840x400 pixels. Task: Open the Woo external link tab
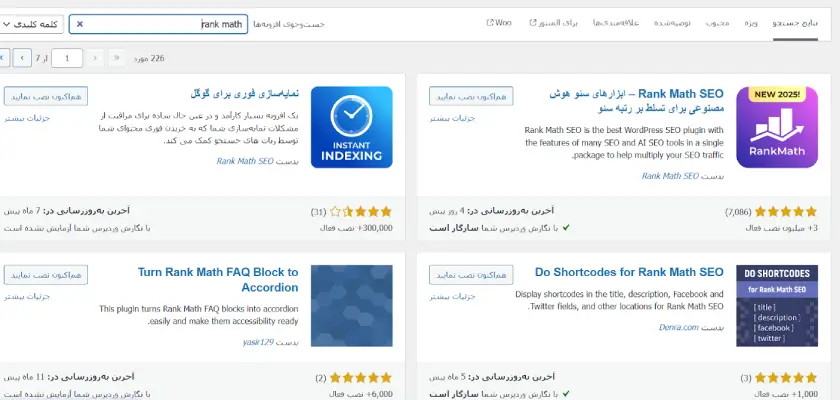pos(499,24)
